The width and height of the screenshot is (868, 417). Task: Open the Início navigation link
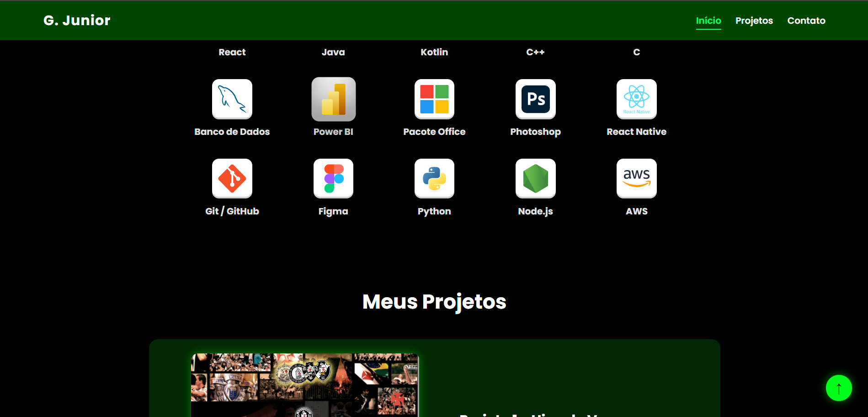708,20
